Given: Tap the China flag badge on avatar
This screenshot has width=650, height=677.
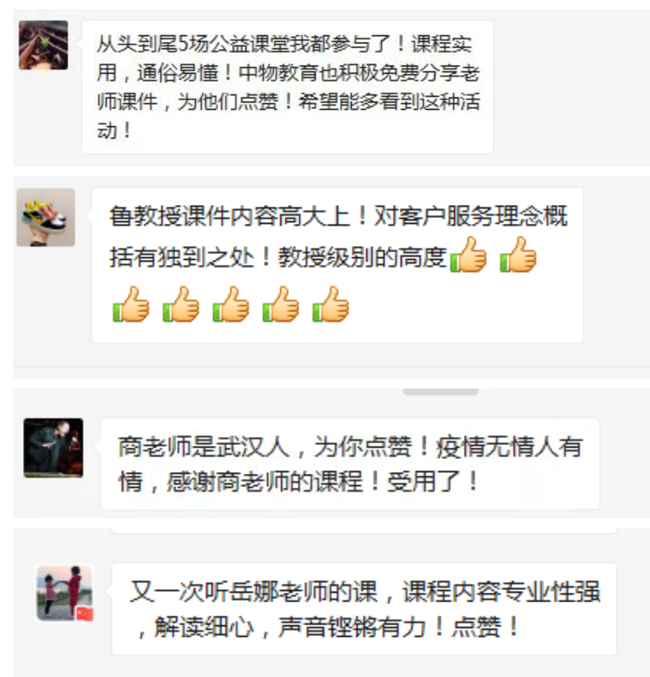Looking at the screenshot, I should [85, 614].
